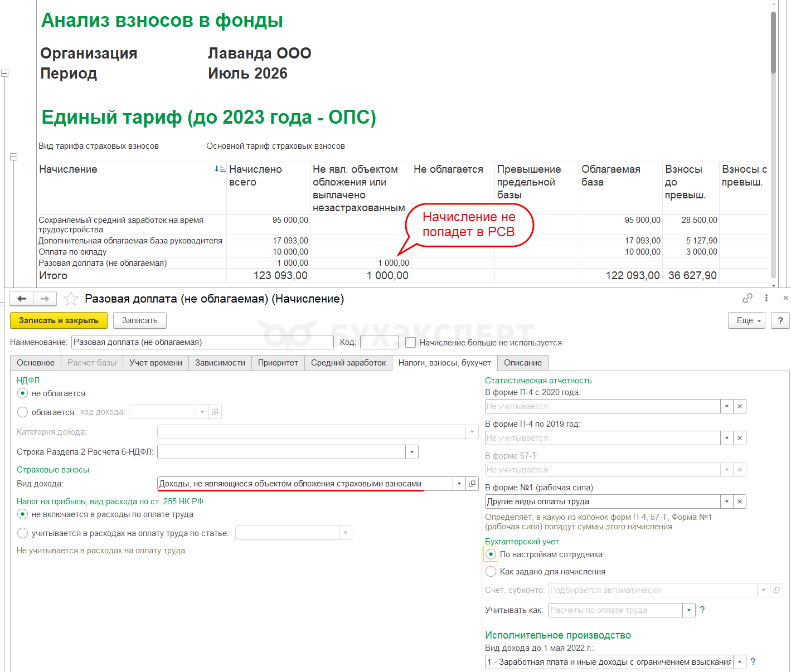The image size is (791, 672).
Task: Open help with the question mark button
Action: click(x=780, y=320)
